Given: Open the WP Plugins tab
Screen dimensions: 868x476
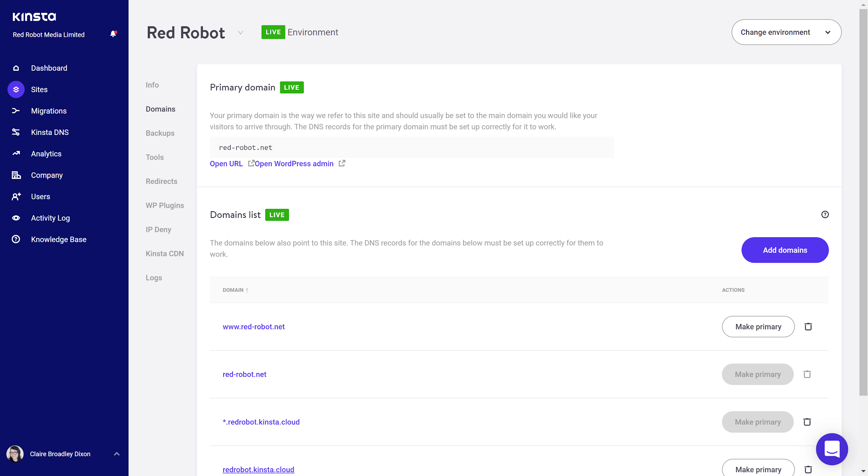Looking at the screenshot, I should click(165, 205).
